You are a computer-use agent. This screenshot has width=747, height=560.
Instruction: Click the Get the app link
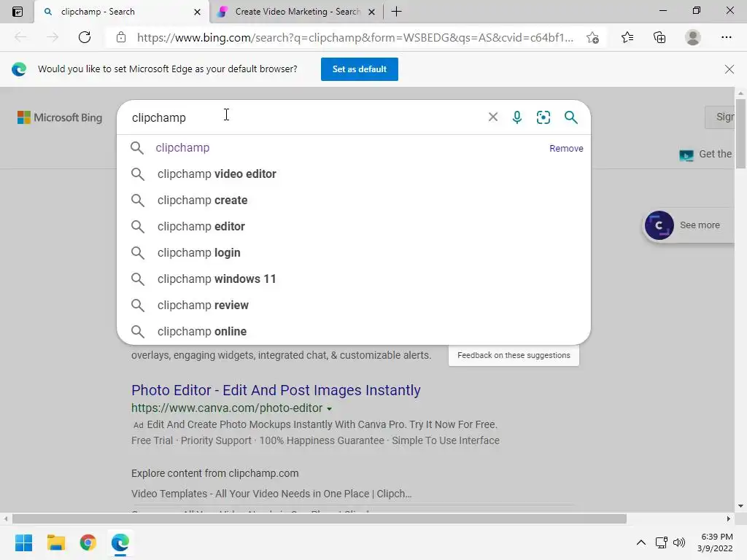(x=706, y=155)
